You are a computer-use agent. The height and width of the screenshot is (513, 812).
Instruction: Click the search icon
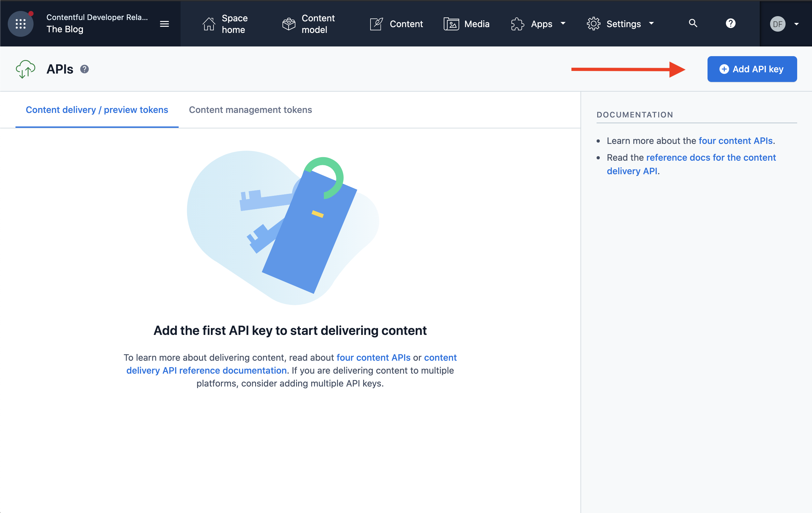[693, 24]
